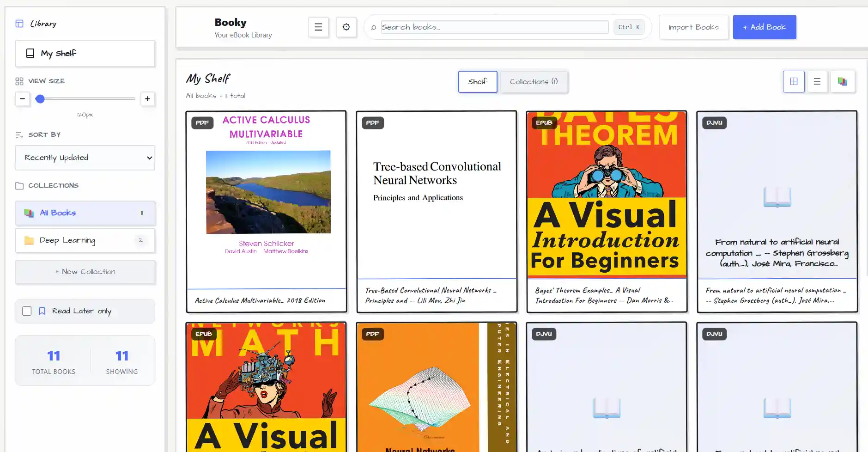Click the Booky app title
This screenshot has height=452, width=868.
(231, 22)
